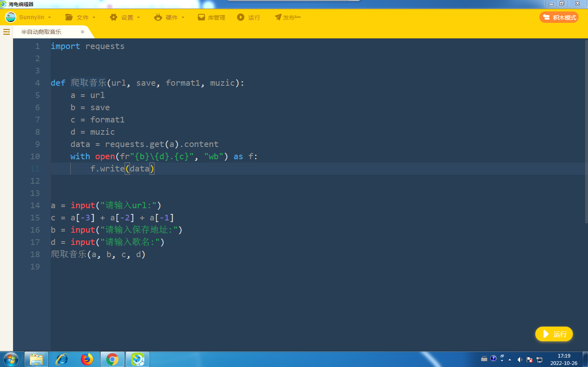This screenshot has height=367, width=588.
Task: Click the requests.get(a).content line
Action: pos(144,144)
